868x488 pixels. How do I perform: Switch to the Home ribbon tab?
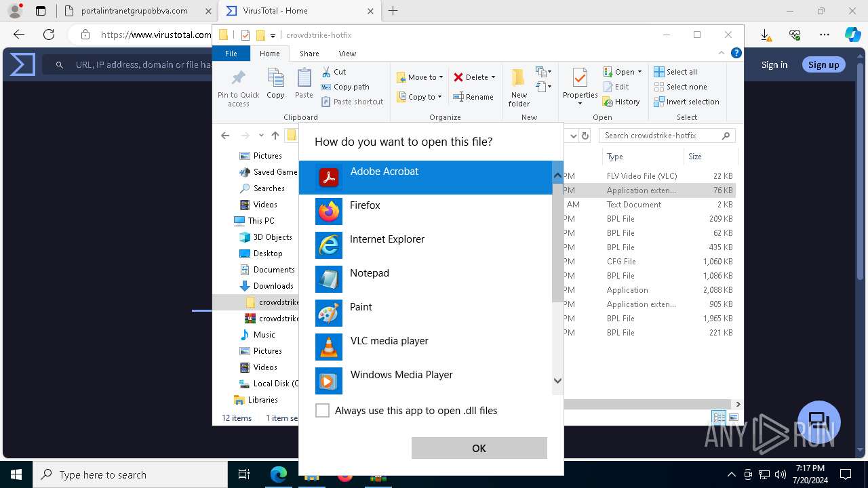tap(269, 54)
